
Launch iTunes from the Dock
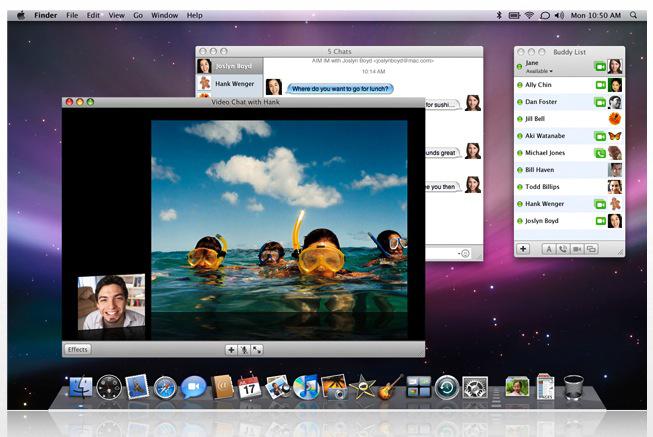(x=305, y=387)
